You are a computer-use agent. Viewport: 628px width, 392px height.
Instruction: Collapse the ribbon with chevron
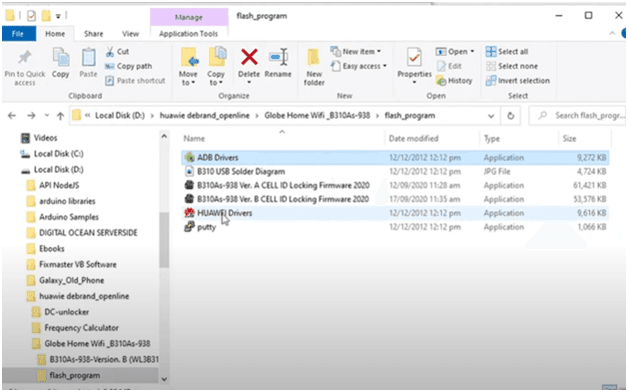click(612, 34)
